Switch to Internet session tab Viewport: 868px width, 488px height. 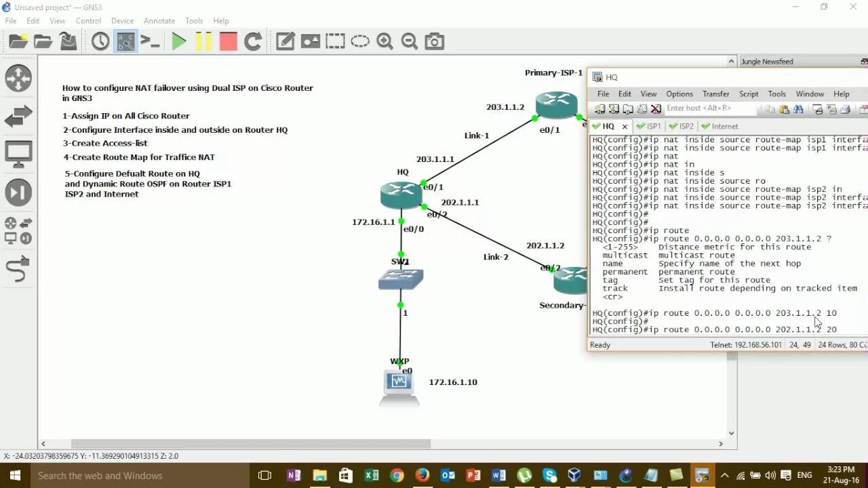[x=719, y=126]
